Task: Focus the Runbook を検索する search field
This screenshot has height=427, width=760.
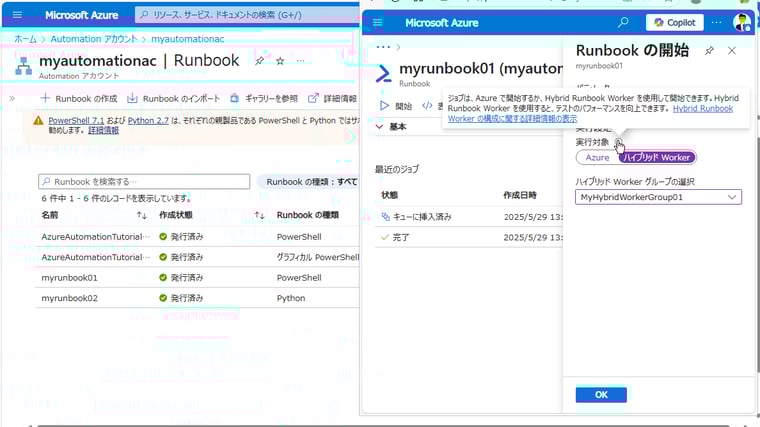Action: coord(144,181)
